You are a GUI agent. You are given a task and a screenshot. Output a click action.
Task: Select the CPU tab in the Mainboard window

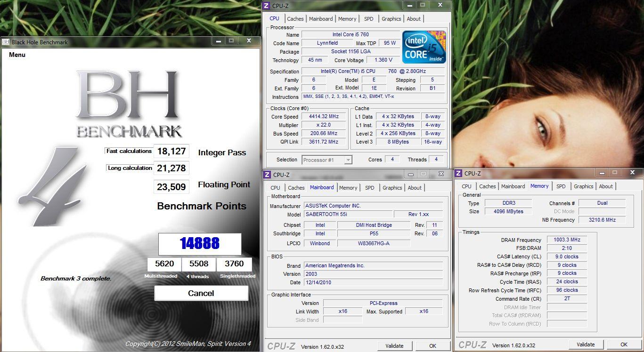coord(276,188)
